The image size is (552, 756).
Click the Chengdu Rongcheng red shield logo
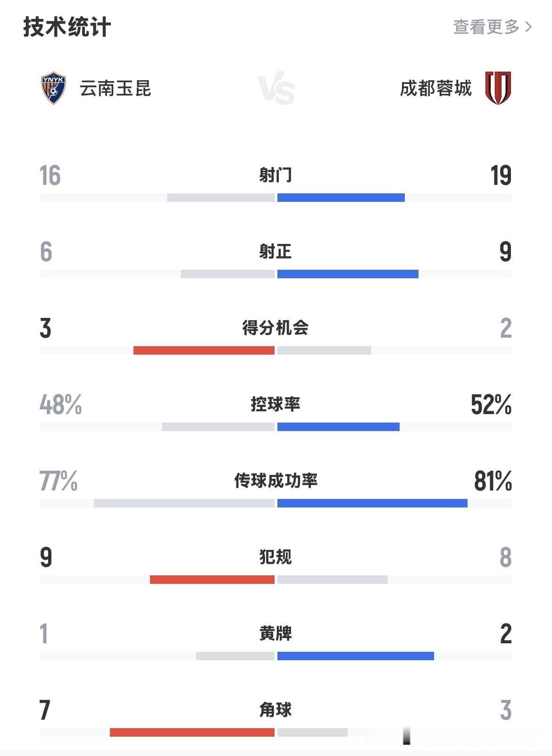(498, 88)
